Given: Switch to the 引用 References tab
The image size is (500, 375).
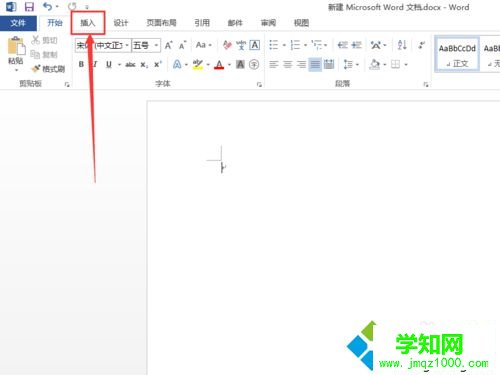Looking at the screenshot, I should tap(202, 23).
